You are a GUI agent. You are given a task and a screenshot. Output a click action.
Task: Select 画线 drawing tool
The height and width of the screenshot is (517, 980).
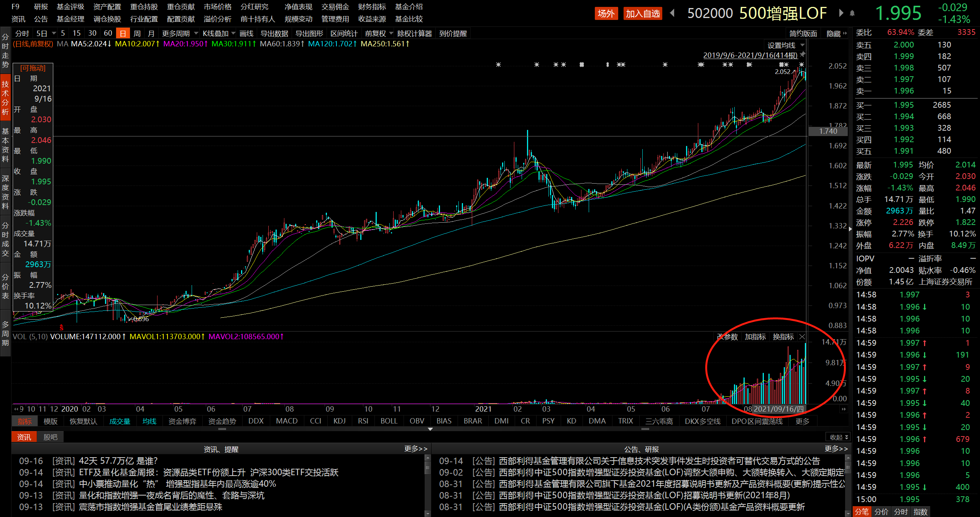tap(246, 33)
